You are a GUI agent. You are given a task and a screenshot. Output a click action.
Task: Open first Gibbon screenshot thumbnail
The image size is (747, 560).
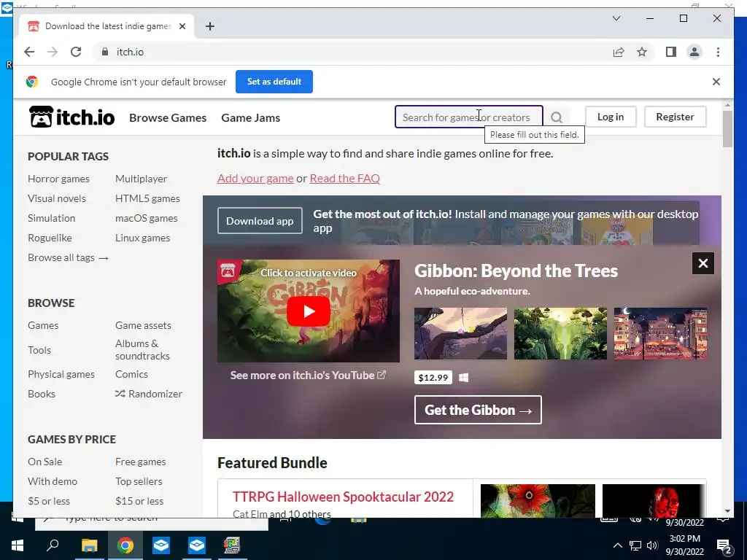pos(460,333)
